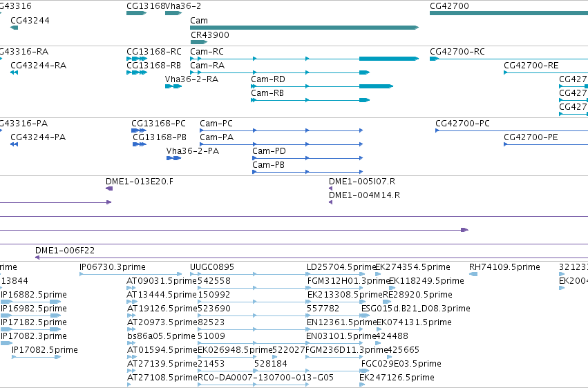The height and width of the screenshot is (388, 588).
Task: Click the CG42700-RE transcript label
Action: tap(531, 66)
